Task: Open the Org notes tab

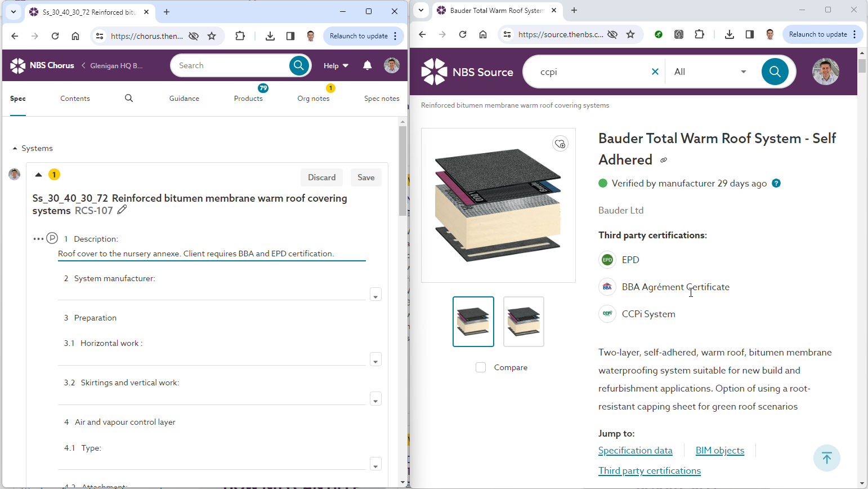Action: (x=314, y=99)
